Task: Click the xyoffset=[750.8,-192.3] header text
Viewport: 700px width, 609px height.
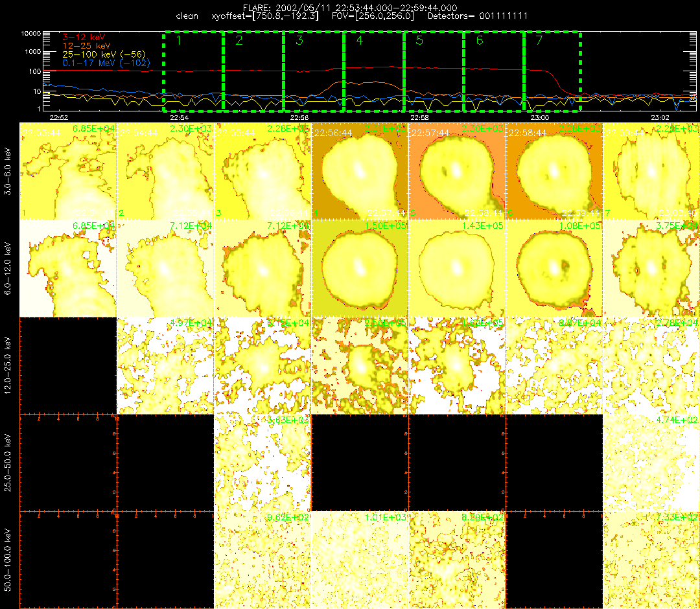Action: pos(265,16)
